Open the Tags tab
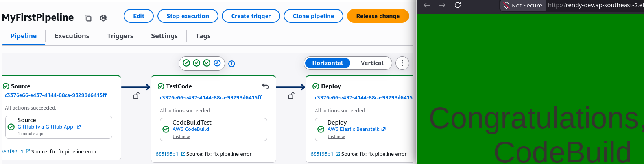The image size is (644, 164). click(x=203, y=36)
